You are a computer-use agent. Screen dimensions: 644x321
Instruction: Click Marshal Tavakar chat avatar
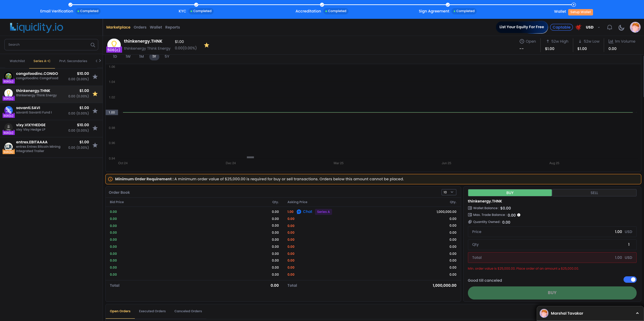(544, 313)
